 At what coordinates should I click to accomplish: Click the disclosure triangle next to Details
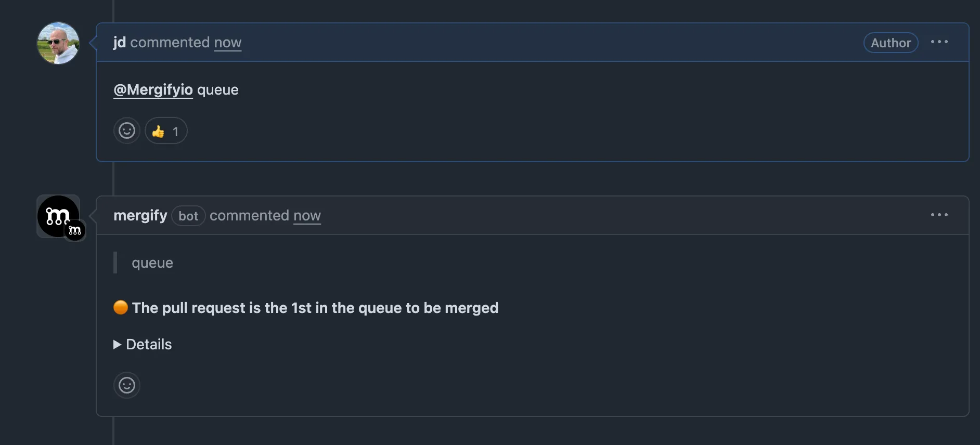pos(116,344)
